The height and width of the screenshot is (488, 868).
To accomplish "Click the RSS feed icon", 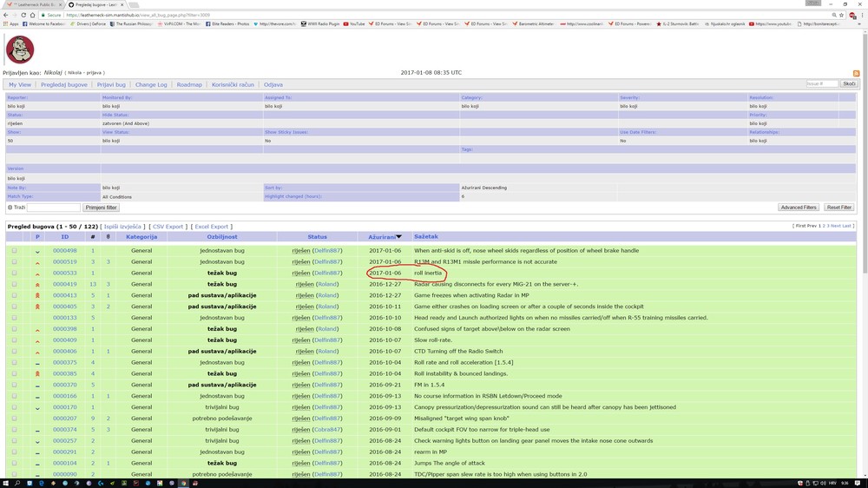I will 856,74.
